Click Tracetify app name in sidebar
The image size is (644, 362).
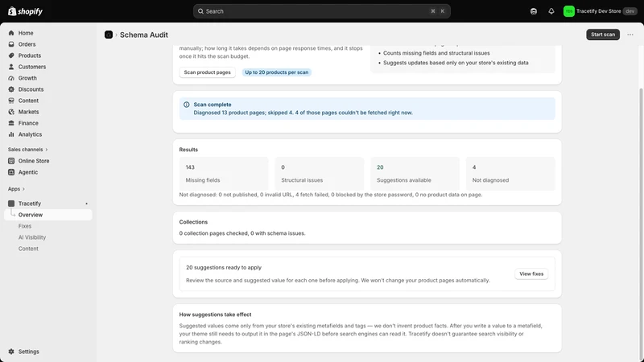(x=30, y=204)
